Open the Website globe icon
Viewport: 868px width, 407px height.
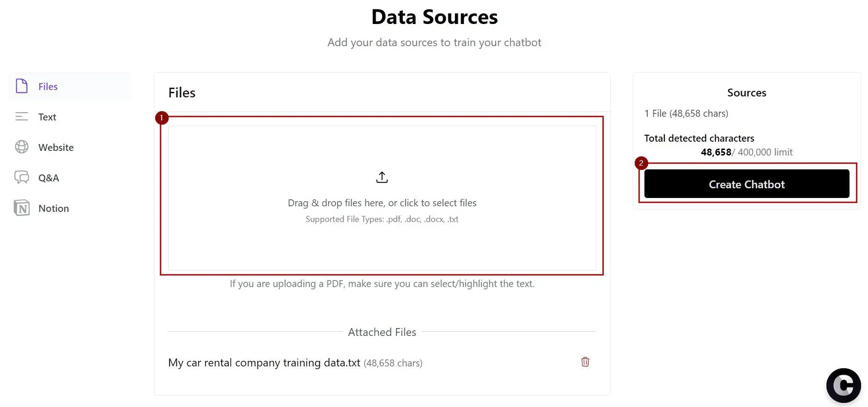click(x=21, y=147)
